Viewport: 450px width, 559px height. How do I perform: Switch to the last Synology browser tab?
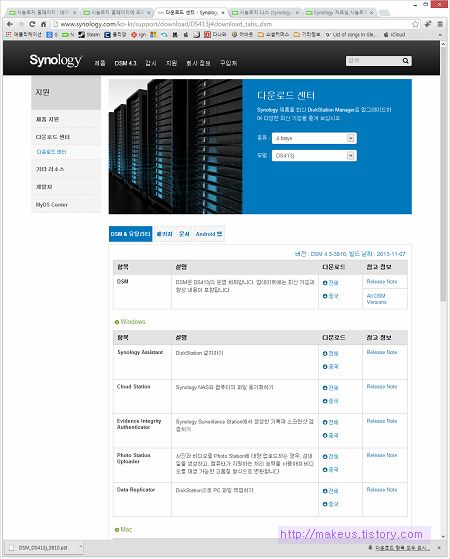coord(340,12)
